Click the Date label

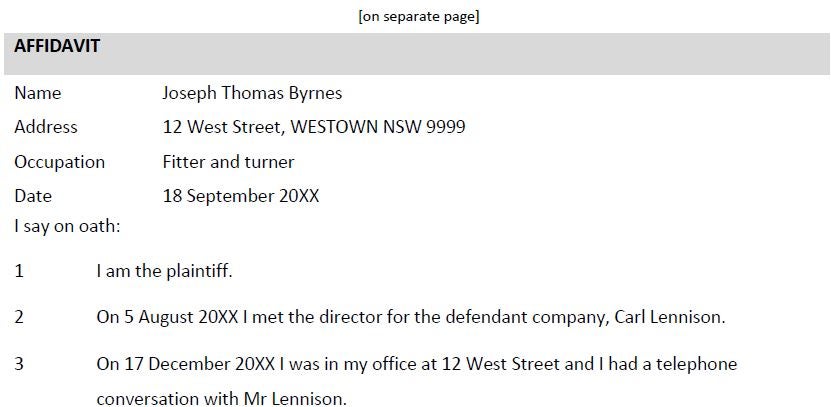click(x=33, y=196)
